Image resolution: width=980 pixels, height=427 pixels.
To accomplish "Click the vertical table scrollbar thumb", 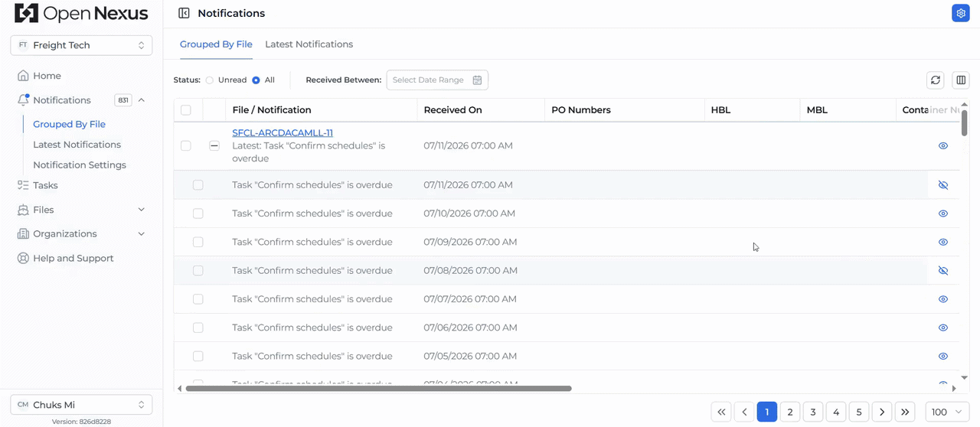I will 965,122.
